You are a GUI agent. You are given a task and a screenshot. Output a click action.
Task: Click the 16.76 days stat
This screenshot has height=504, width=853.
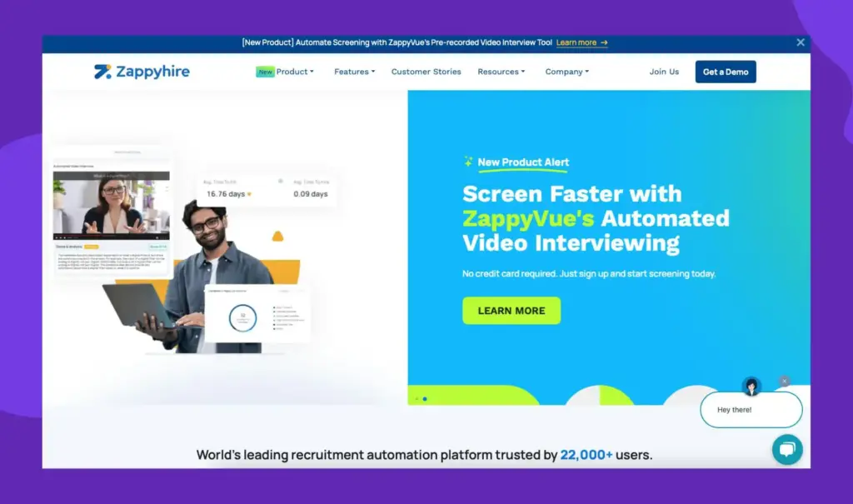click(x=226, y=194)
